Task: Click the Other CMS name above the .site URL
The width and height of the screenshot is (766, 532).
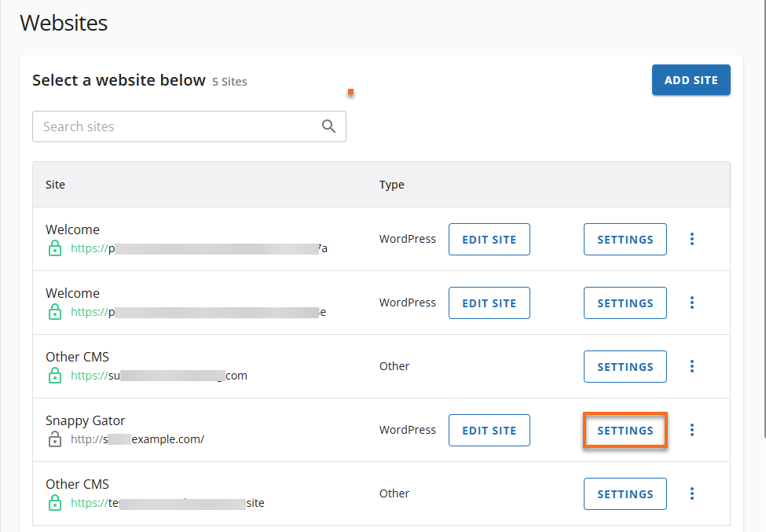Action: click(x=77, y=484)
